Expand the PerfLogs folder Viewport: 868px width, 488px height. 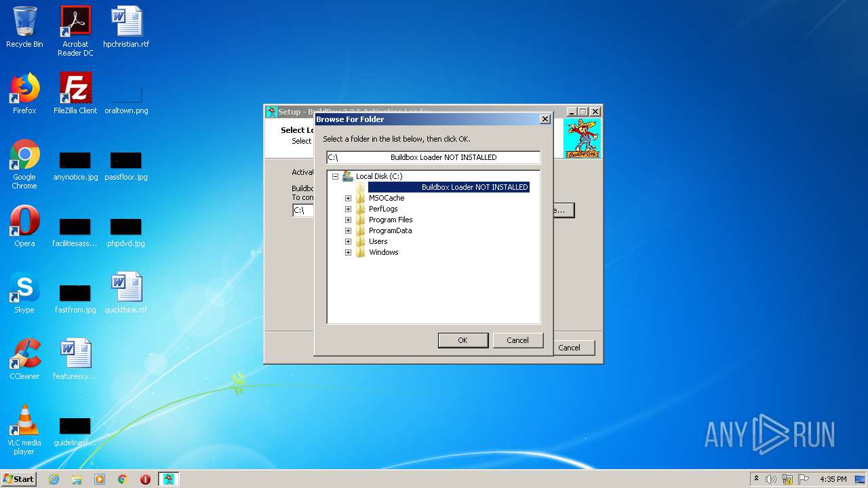[348, 209]
